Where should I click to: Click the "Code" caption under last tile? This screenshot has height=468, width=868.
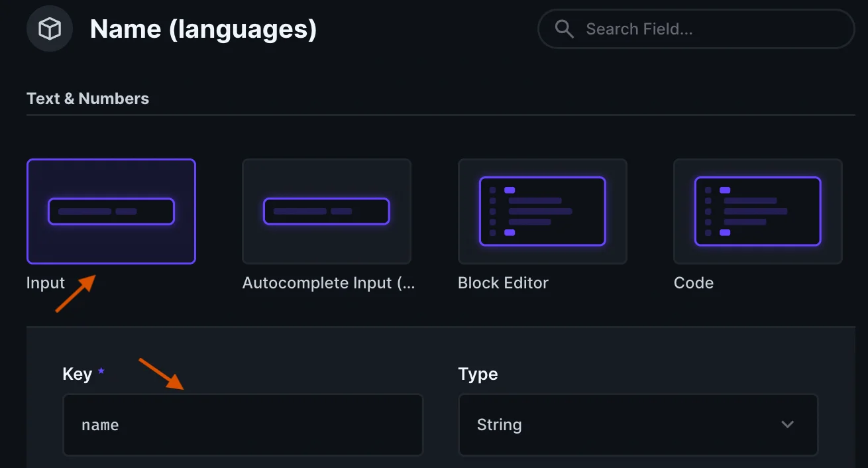coord(693,283)
